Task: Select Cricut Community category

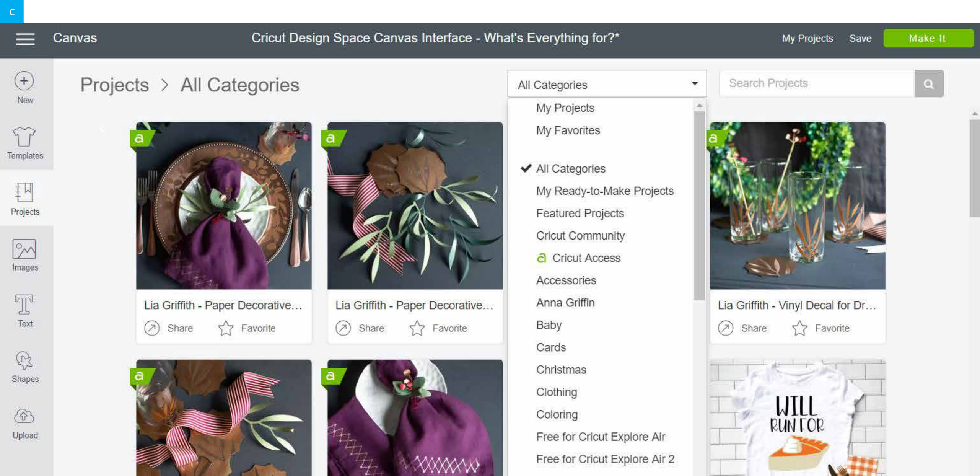Action: pos(580,236)
